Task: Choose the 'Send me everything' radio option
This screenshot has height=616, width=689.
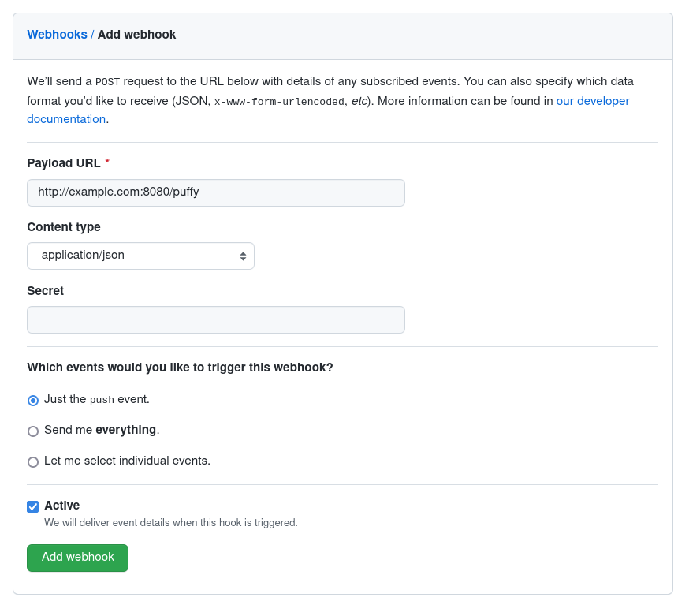Action: 33,431
